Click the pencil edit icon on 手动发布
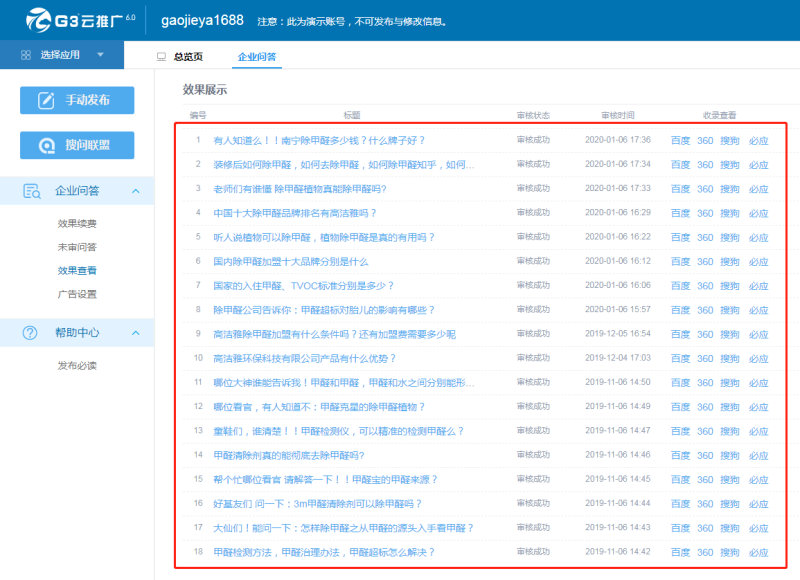 [46, 100]
